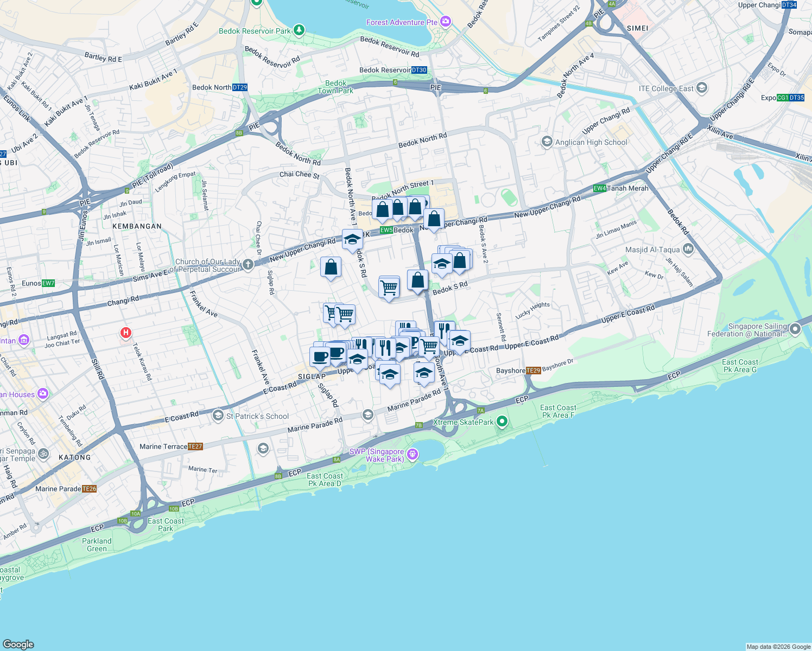Click frontmost coffee cup marker above SIGLAP label
Screen dimensions: 812x651
click(320, 358)
